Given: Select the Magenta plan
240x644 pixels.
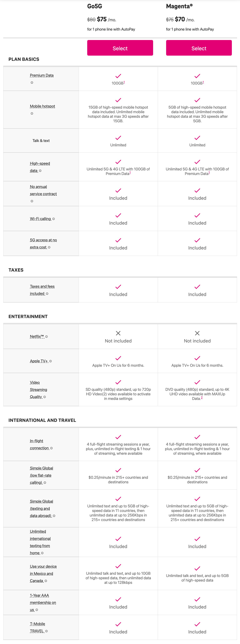Looking at the screenshot, I should coord(199,48).
